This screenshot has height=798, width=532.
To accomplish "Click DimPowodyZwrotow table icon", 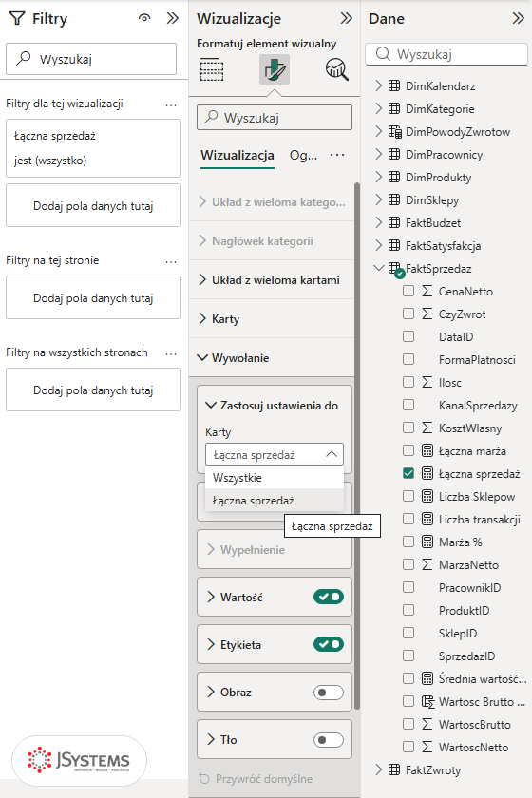I will (x=395, y=131).
